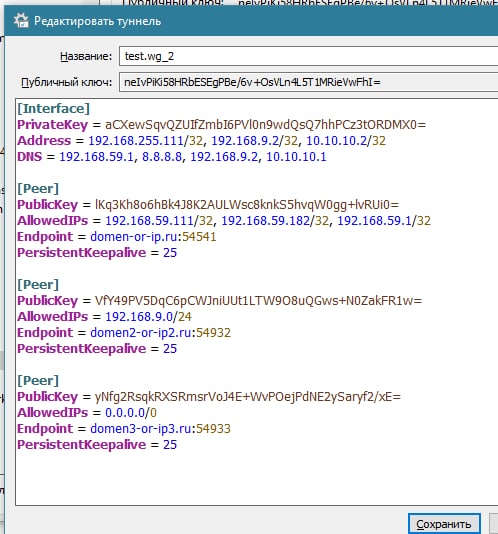The height and width of the screenshot is (534, 498).
Task: Click the Публичный ключ label
Action: (x=66, y=82)
